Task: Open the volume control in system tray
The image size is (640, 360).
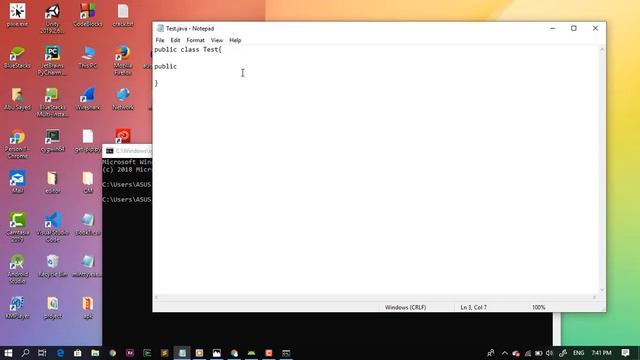Action: pos(549,353)
